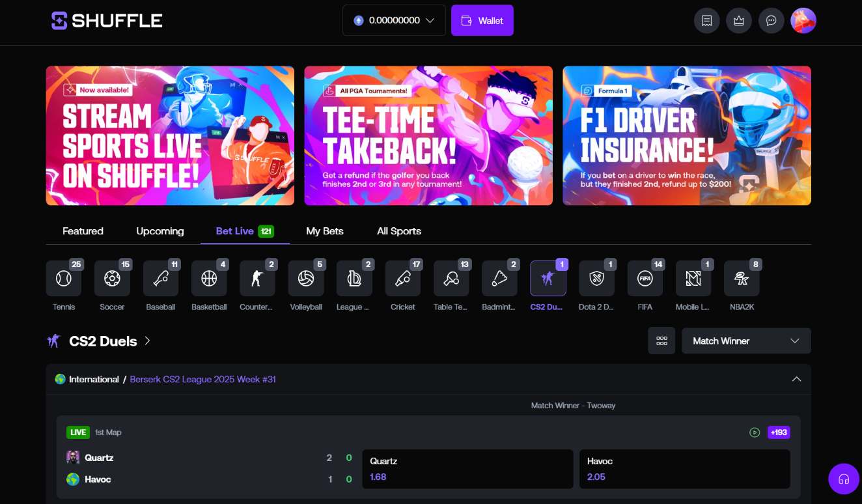Click the Wallet button
Image resolution: width=862 pixels, height=504 pixels.
pos(482,21)
